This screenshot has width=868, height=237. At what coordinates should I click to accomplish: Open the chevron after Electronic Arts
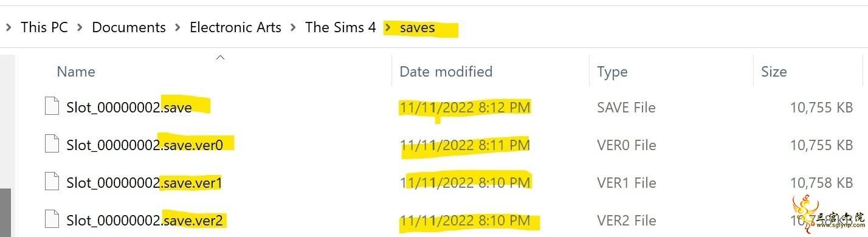click(293, 27)
